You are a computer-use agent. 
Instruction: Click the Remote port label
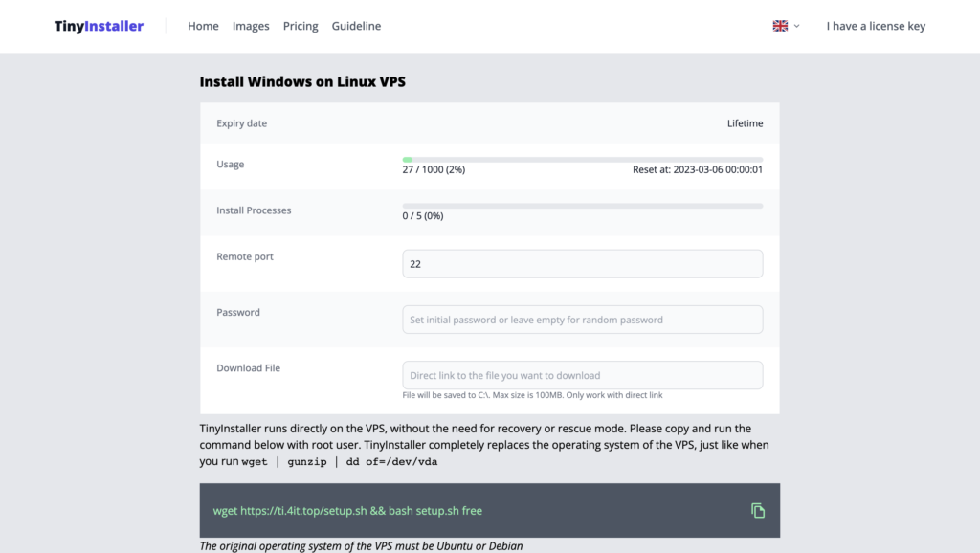(x=245, y=256)
